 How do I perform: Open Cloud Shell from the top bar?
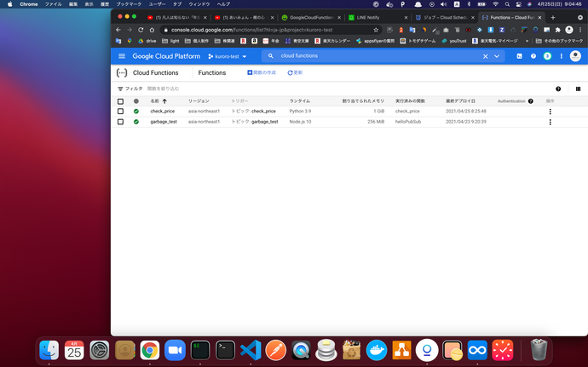point(520,56)
